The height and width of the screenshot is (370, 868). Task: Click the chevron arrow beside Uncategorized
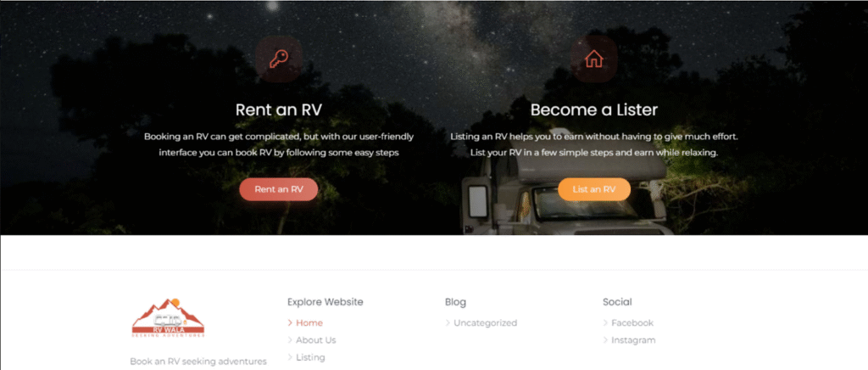click(448, 323)
